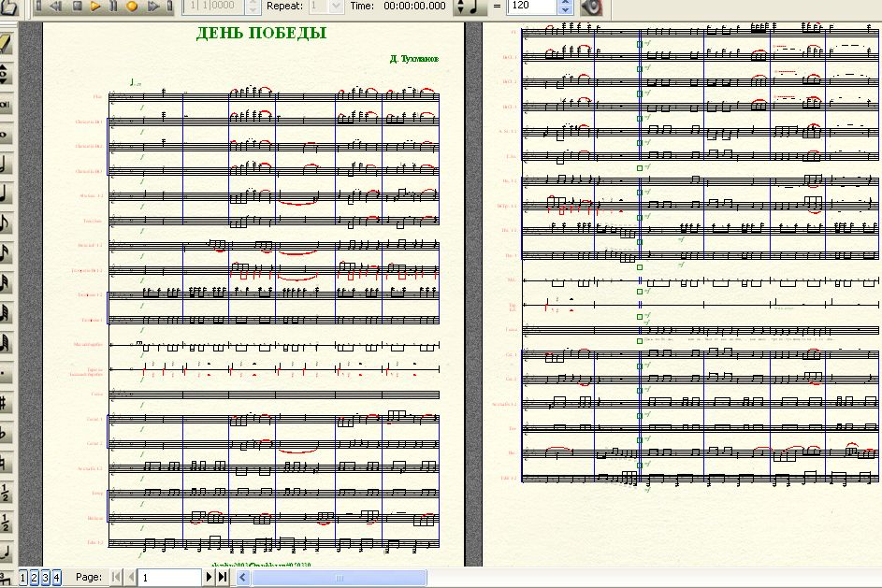Stop playback with the square Stop button

pyautogui.click(x=77, y=7)
